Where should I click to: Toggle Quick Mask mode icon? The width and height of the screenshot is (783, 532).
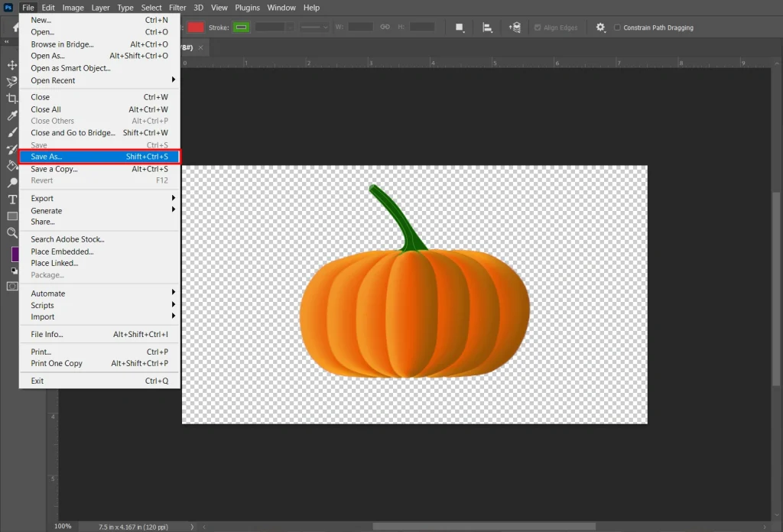(12, 287)
